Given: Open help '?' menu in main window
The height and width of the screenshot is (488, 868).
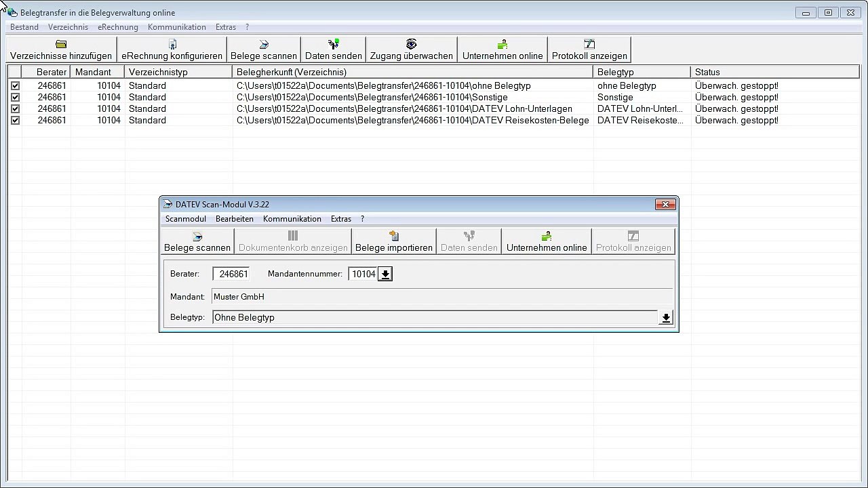Looking at the screenshot, I should pyautogui.click(x=247, y=27).
